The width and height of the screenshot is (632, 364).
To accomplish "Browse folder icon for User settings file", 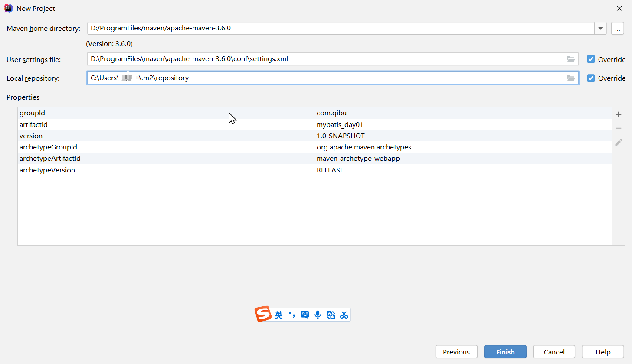I will pos(571,59).
